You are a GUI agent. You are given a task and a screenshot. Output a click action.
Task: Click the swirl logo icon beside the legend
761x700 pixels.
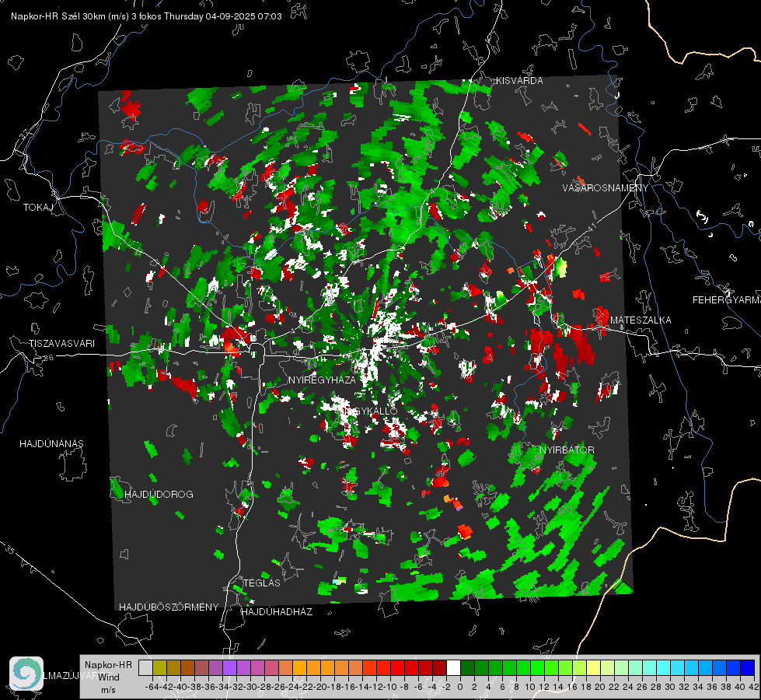click(x=26, y=674)
